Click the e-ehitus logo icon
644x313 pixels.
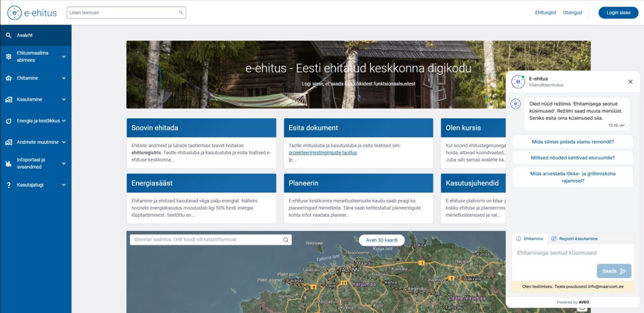pos(15,13)
